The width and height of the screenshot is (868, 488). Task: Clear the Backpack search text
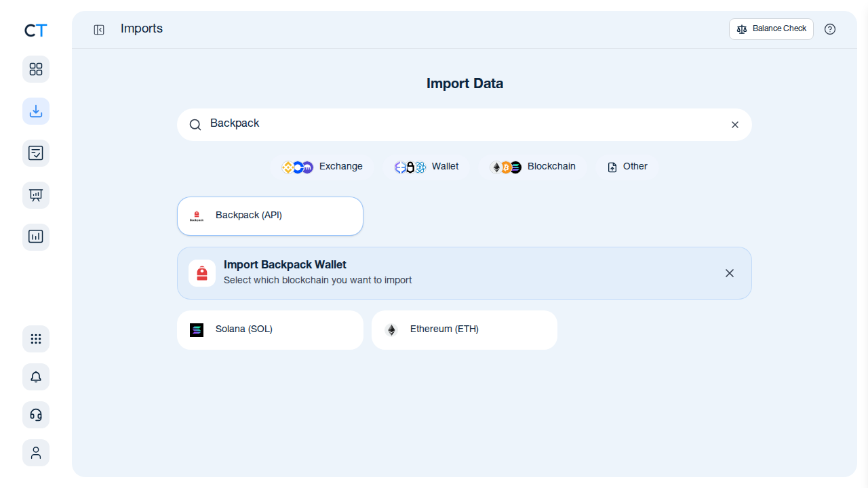pyautogui.click(x=735, y=125)
